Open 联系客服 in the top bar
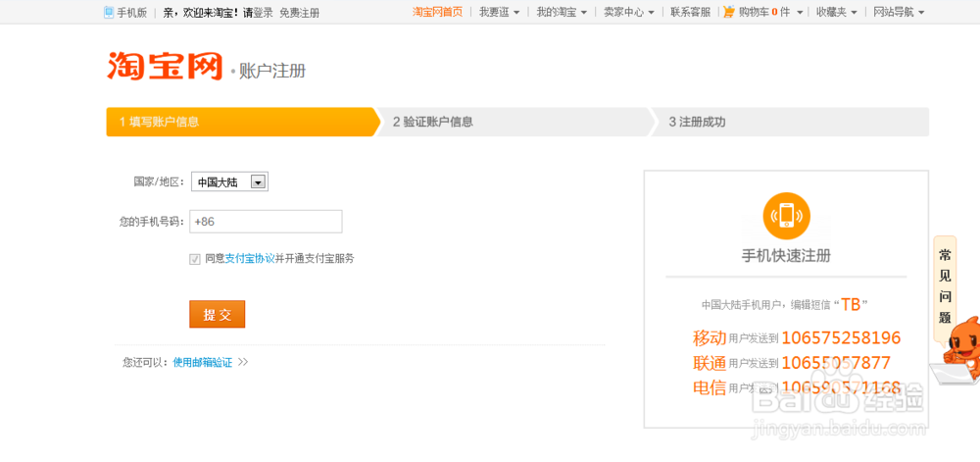Viewport: 980px width, 462px height. pos(691,13)
